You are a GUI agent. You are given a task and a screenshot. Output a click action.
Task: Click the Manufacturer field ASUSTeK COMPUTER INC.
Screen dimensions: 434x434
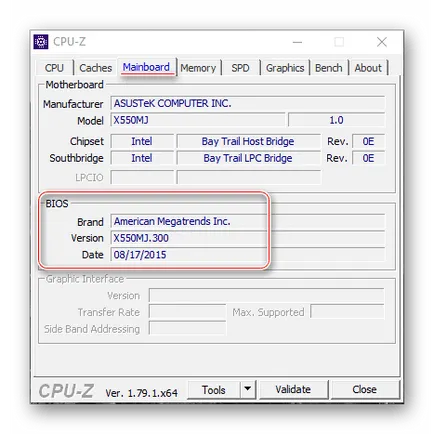[248, 103]
